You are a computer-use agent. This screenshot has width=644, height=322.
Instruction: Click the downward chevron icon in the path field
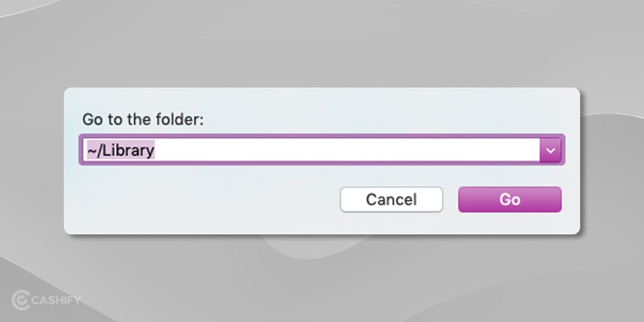pyautogui.click(x=551, y=150)
